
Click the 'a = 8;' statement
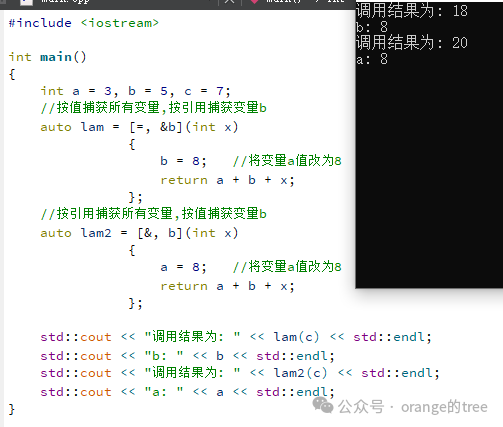tap(183, 267)
